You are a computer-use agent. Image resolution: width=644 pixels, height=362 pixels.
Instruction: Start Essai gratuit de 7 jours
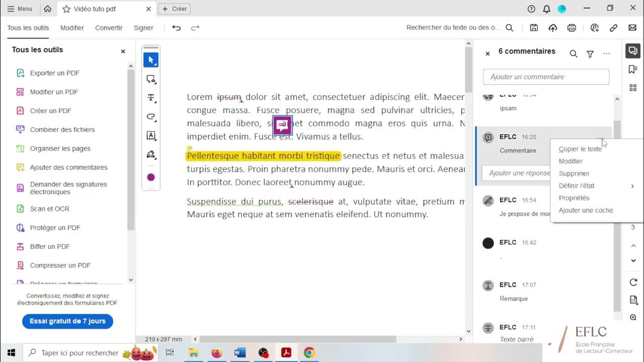coord(67,321)
